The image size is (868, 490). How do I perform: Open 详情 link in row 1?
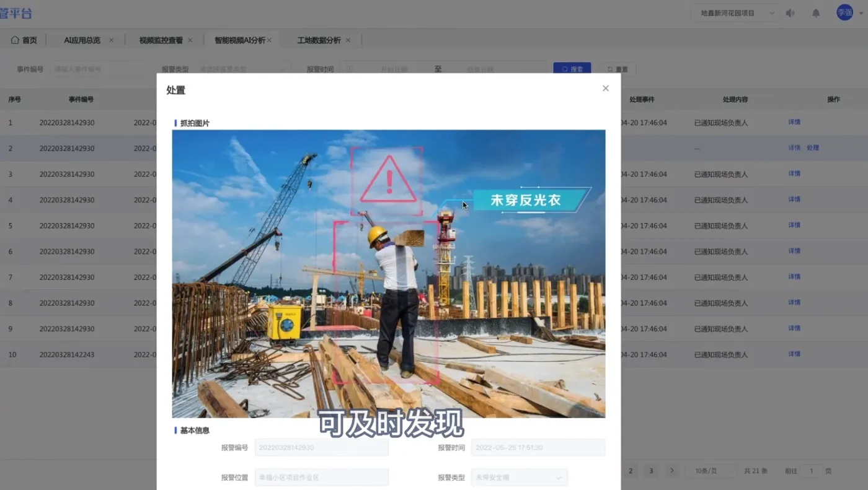point(794,122)
